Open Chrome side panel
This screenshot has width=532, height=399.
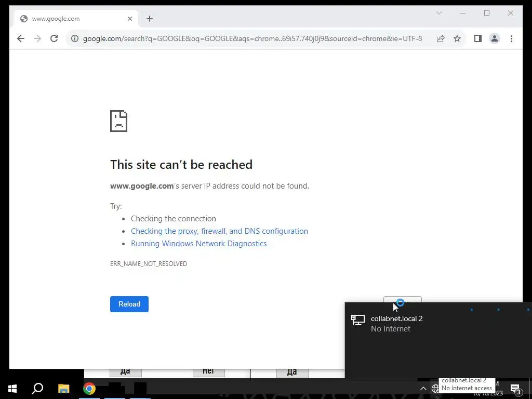pos(478,38)
